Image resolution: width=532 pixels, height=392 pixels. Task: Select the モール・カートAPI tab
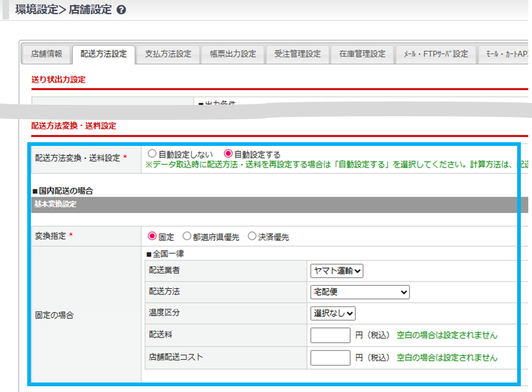pos(506,54)
